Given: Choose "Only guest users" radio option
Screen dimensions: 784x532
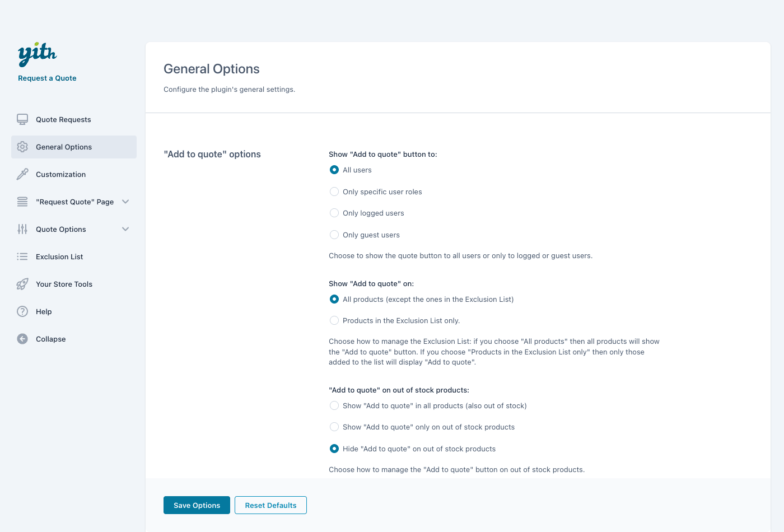Looking at the screenshot, I should tap(334, 235).
